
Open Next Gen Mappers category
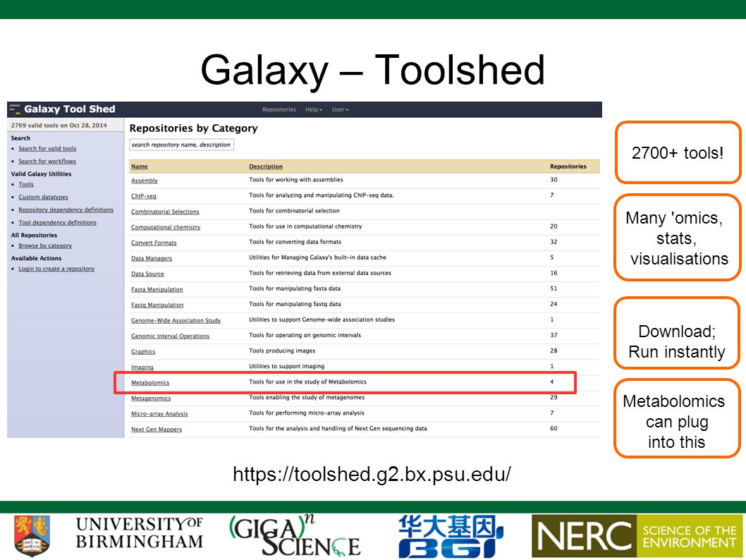157,429
